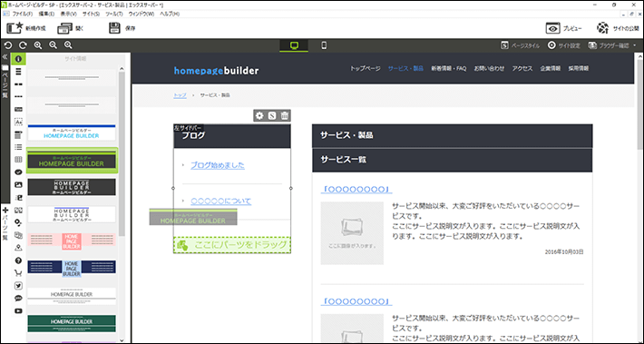Open the 表示(V) menu

(69, 14)
